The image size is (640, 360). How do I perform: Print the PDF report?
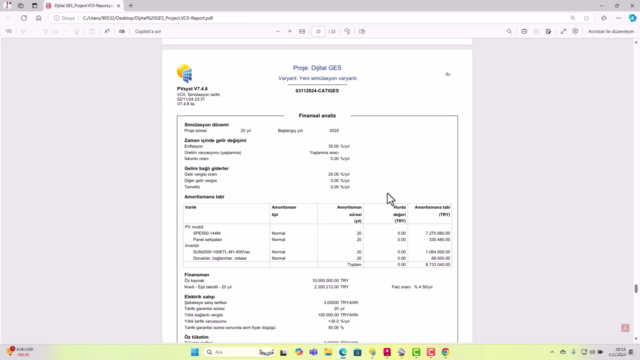(x=524, y=31)
